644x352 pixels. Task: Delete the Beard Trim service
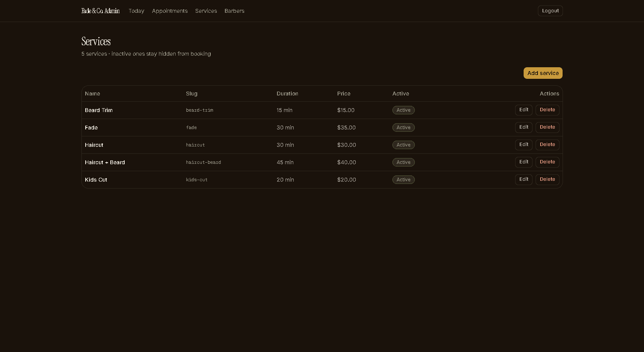click(x=547, y=110)
